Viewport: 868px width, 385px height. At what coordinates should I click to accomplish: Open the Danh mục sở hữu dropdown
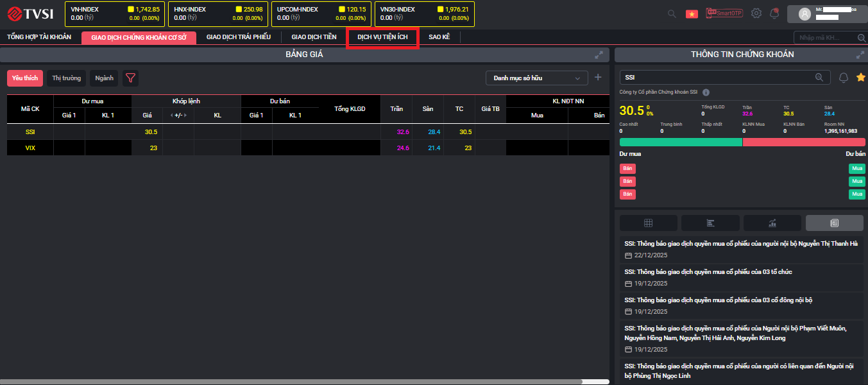coord(536,78)
